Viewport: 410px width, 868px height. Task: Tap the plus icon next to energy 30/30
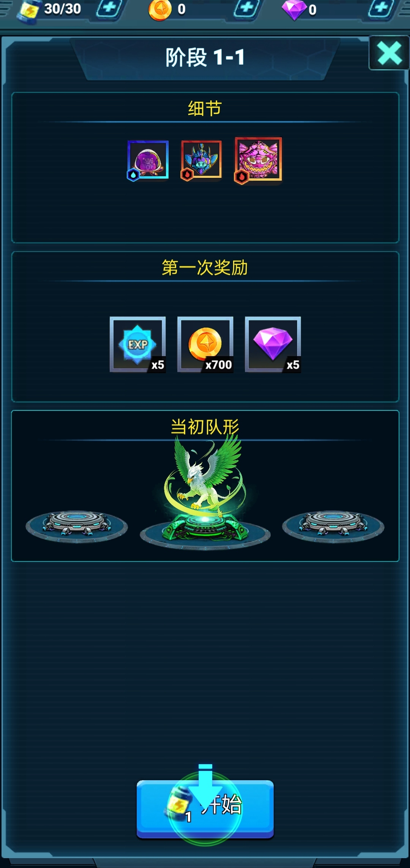point(109,8)
